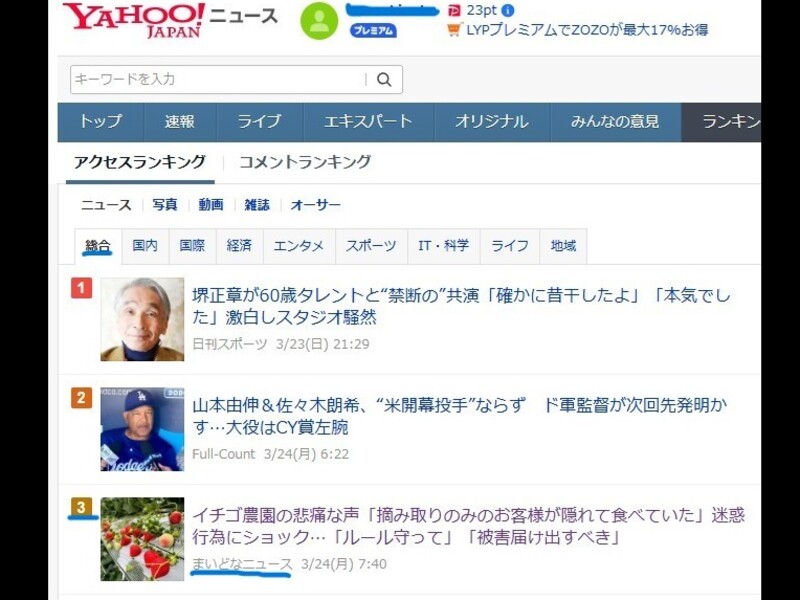Click the PayPay points icon
Screen dimensions: 800x600
[453, 10]
